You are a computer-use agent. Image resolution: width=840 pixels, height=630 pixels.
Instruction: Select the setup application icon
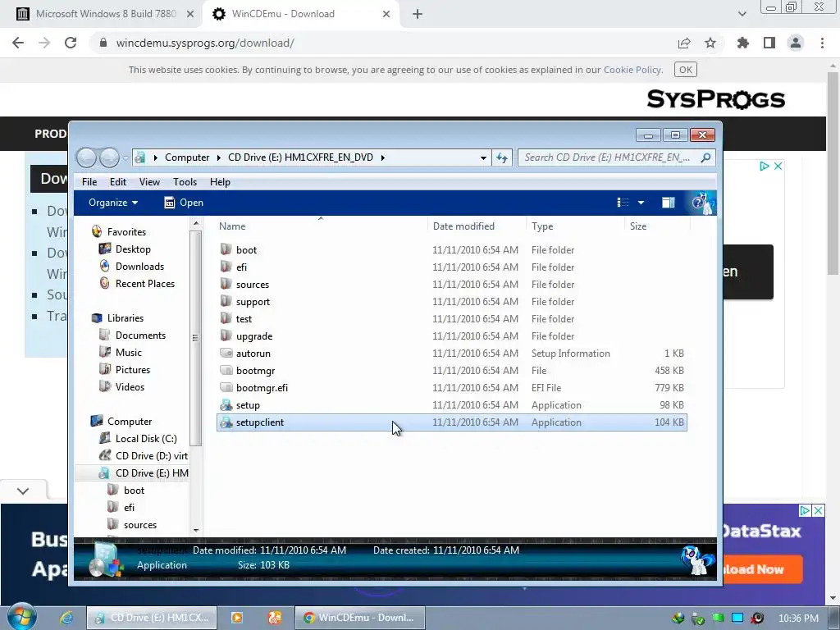[226, 405]
